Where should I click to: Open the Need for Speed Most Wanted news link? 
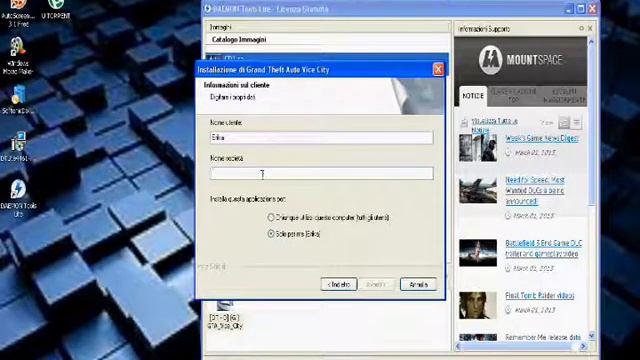click(x=535, y=191)
